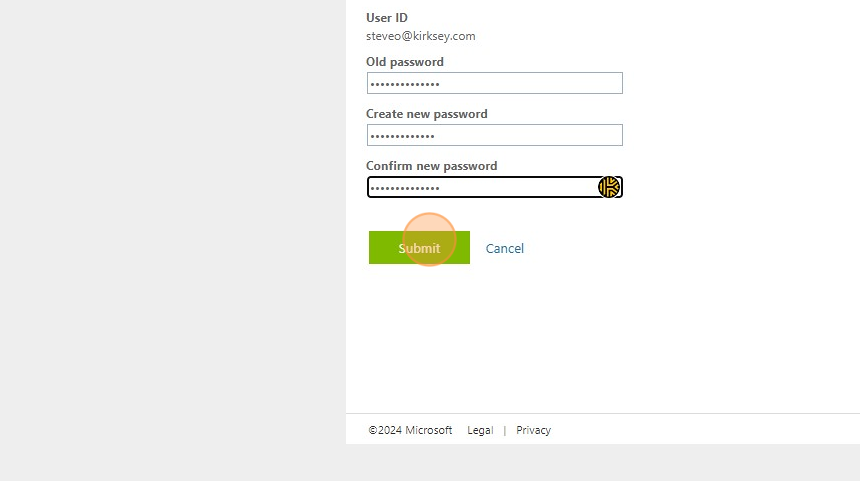Click the separator bar between Legal and Privacy

(505, 430)
